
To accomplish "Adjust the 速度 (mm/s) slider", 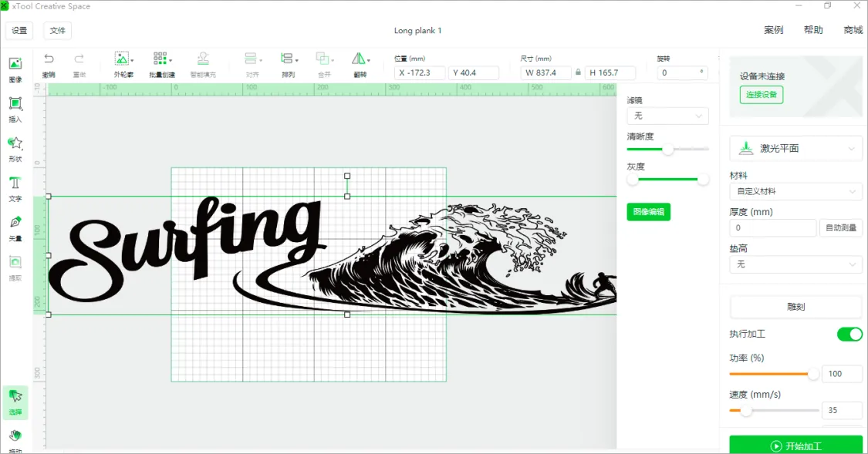I will pos(745,410).
